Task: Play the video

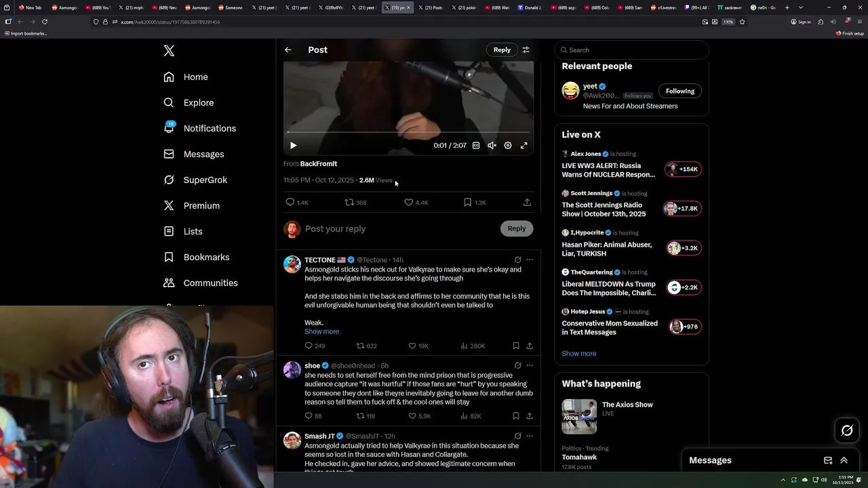Action: (293, 145)
